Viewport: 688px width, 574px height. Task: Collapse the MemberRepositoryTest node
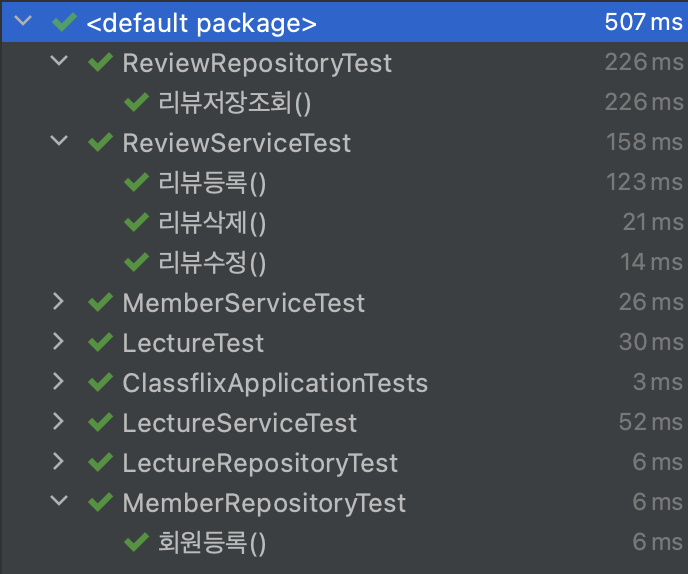59,500
